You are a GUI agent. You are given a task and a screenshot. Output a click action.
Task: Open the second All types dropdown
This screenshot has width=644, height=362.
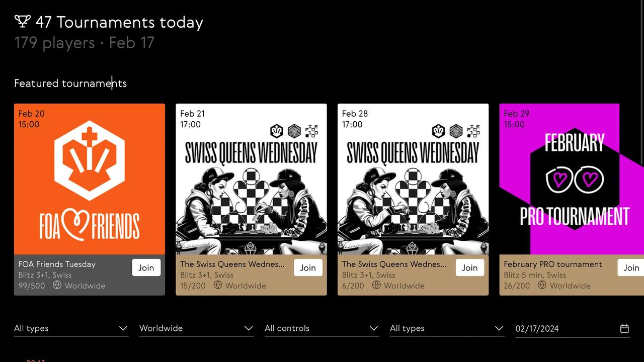(x=447, y=328)
